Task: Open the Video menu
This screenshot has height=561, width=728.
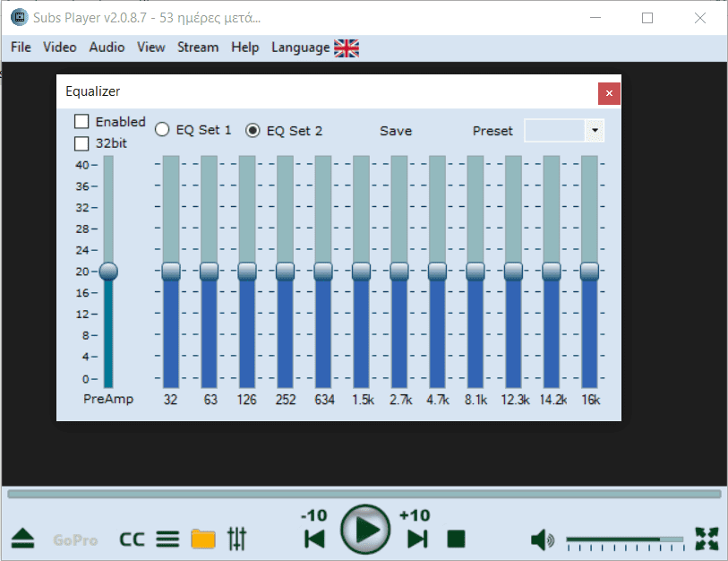Action: pyautogui.click(x=60, y=47)
